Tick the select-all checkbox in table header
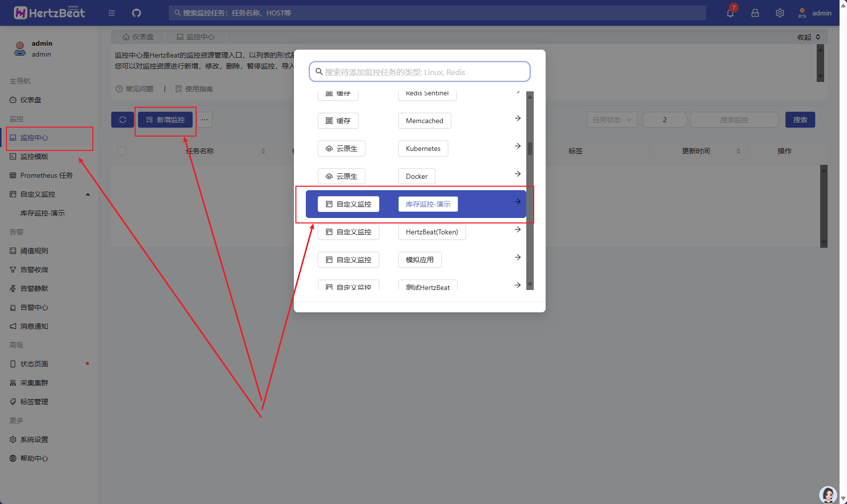The width and height of the screenshot is (847, 504). 122,151
